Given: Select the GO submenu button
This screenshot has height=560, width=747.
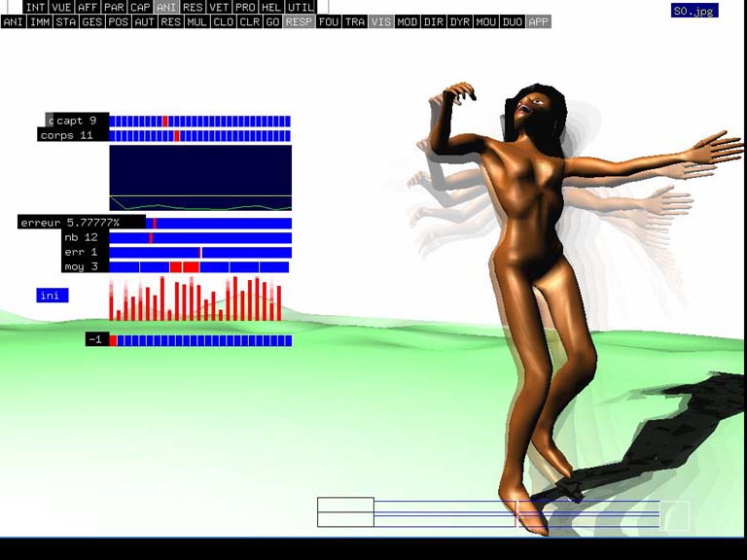Looking at the screenshot, I should 272,21.
